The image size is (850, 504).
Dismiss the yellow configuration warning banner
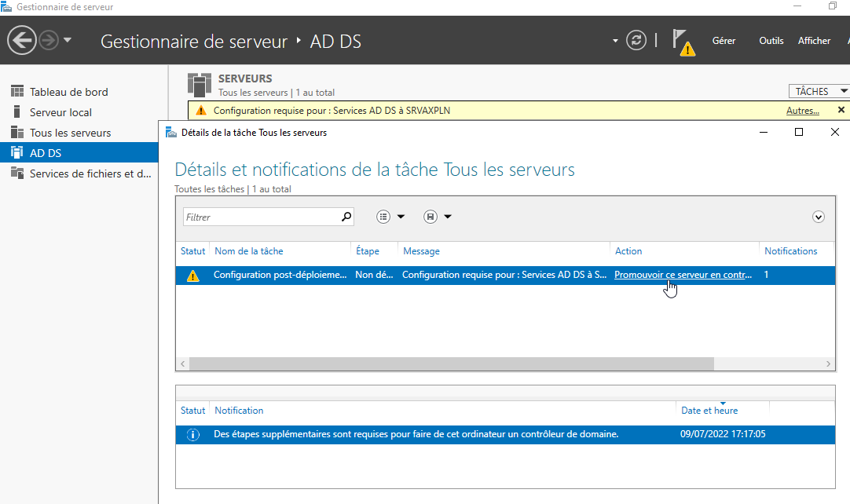pos(841,110)
